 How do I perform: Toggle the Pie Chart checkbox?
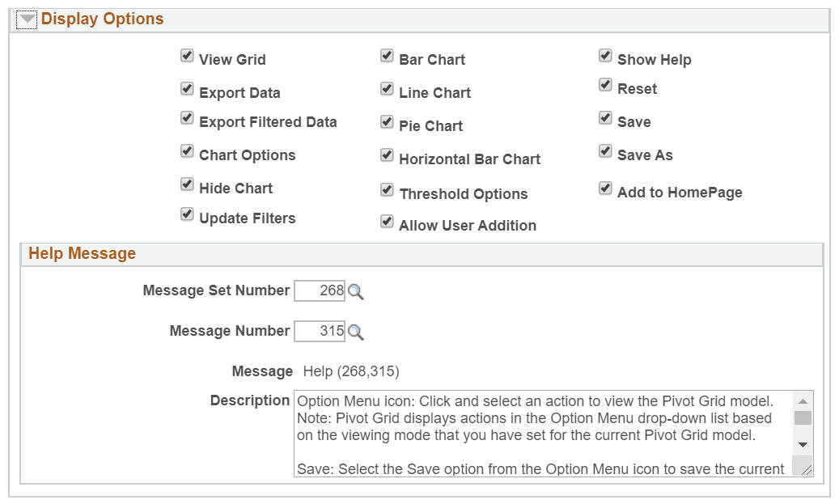(x=387, y=121)
